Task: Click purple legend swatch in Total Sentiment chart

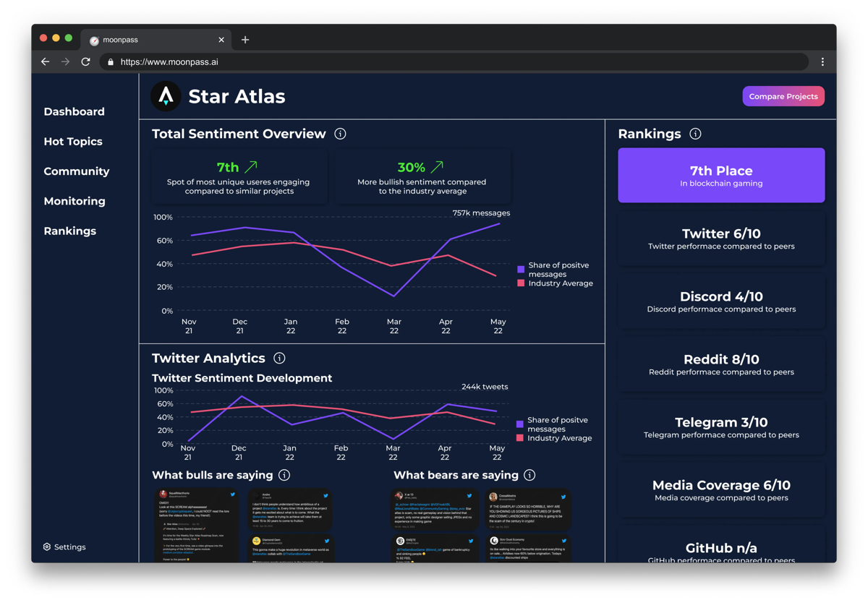Action: tap(521, 269)
